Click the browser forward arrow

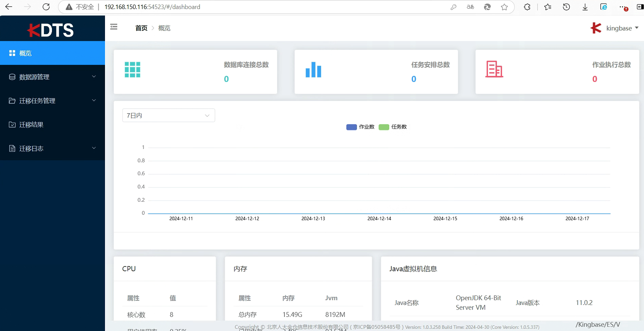[x=27, y=7]
